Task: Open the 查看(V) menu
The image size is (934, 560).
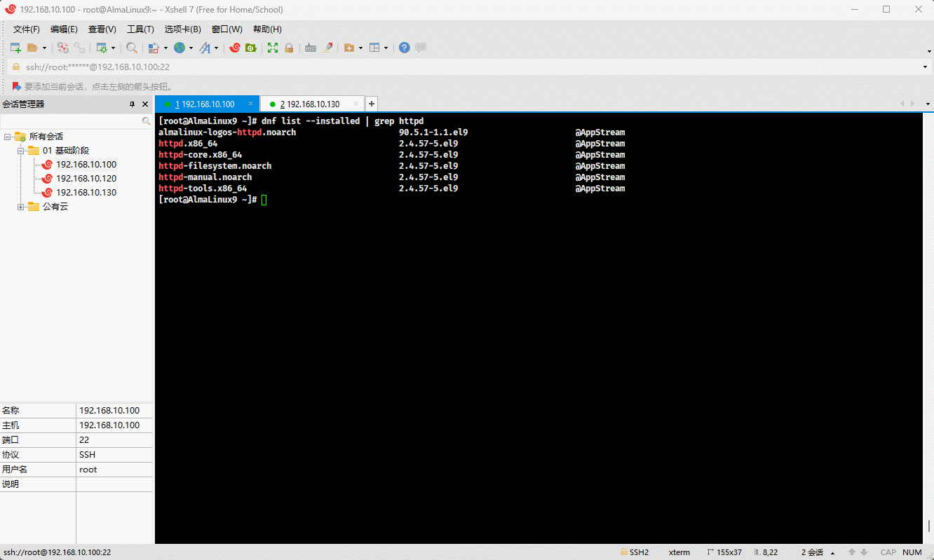Action: [x=102, y=29]
